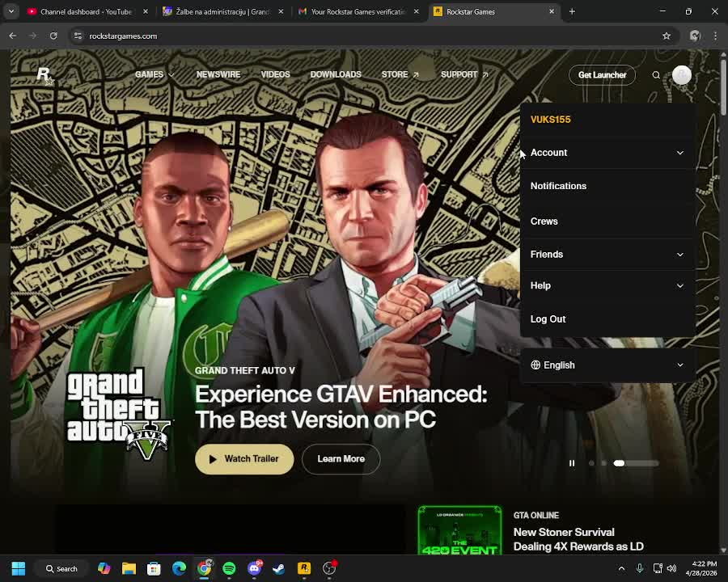
Task: Open a new browser tab
Action: [572, 11]
